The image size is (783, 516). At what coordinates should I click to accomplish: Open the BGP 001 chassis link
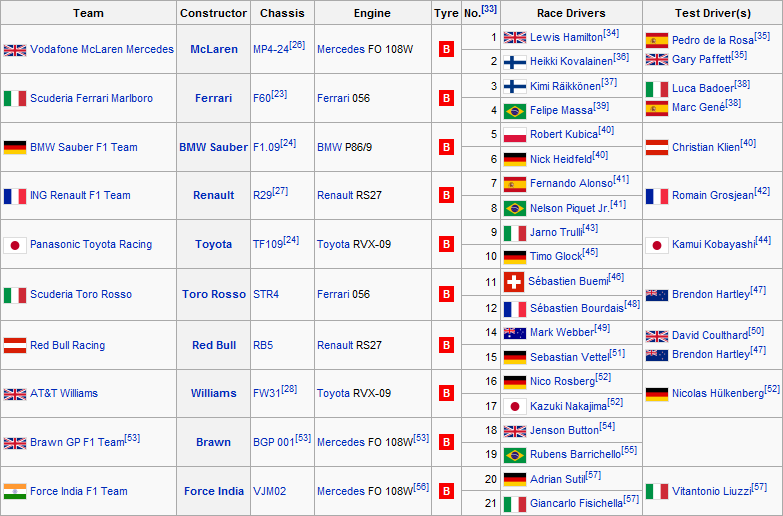click(x=274, y=442)
